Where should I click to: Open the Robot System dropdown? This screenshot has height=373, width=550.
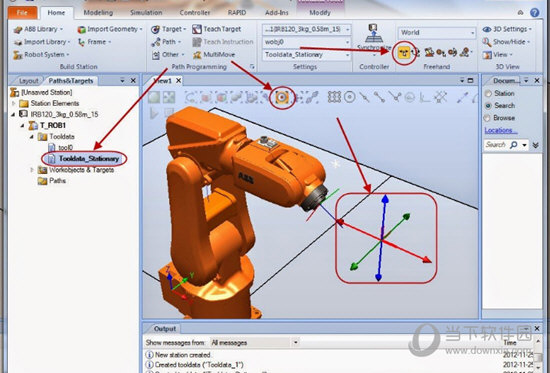tap(41, 55)
